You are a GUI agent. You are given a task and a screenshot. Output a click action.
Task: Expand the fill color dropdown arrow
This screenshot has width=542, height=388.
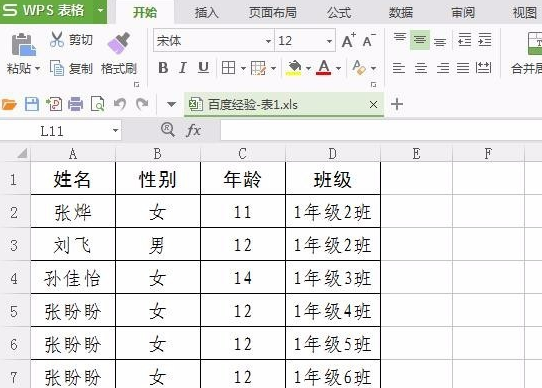click(x=308, y=68)
